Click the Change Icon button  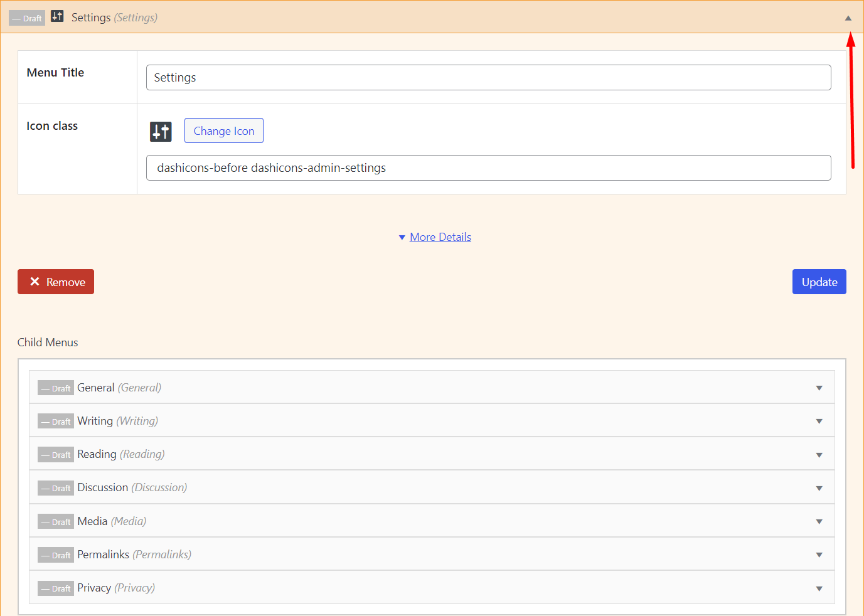(x=223, y=130)
